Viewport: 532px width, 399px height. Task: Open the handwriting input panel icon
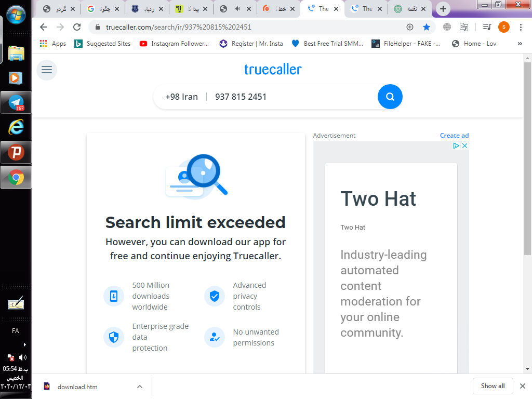coord(16,303)
